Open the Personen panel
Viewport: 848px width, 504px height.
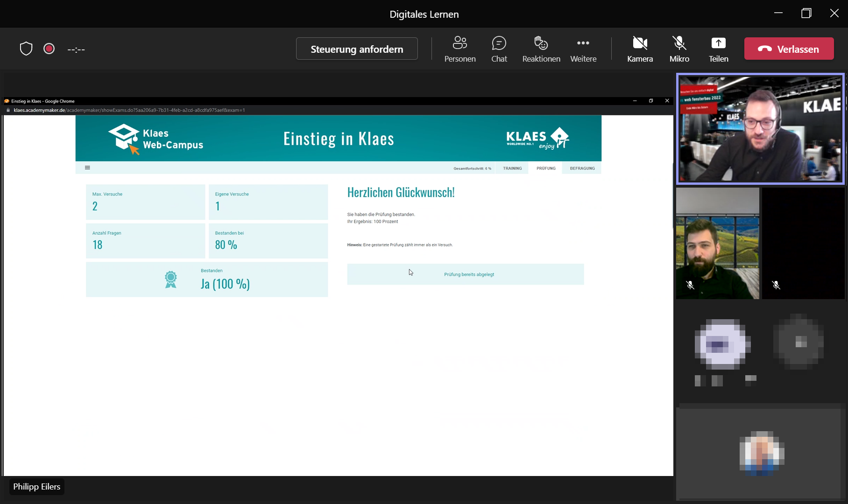[x=460, y=49]
